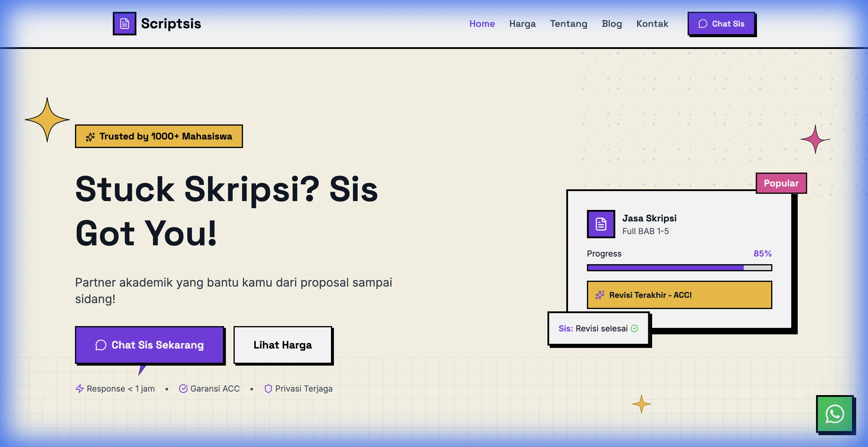
Task: Click the green check icon after Revisi selesai
Action: click(x=635, y=328)
